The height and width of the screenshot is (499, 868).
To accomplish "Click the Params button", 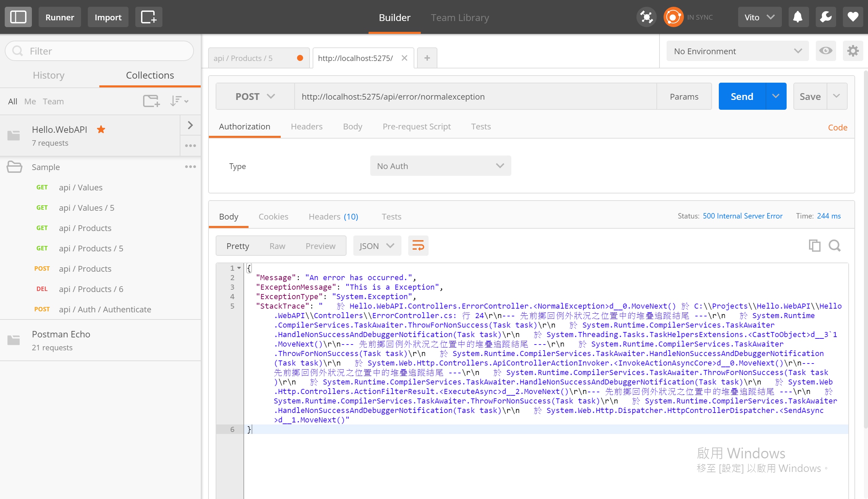I will click(x=684, y=96).
